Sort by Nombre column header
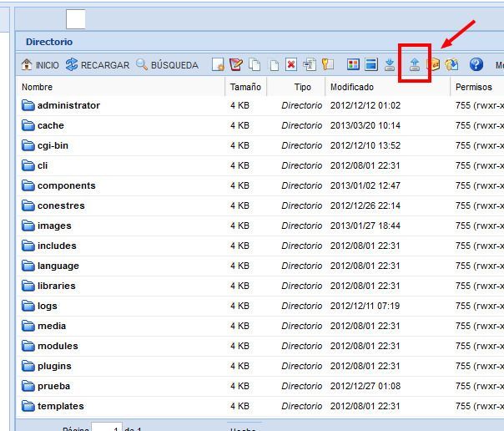The image size is (504, 431). click(120, 87)
